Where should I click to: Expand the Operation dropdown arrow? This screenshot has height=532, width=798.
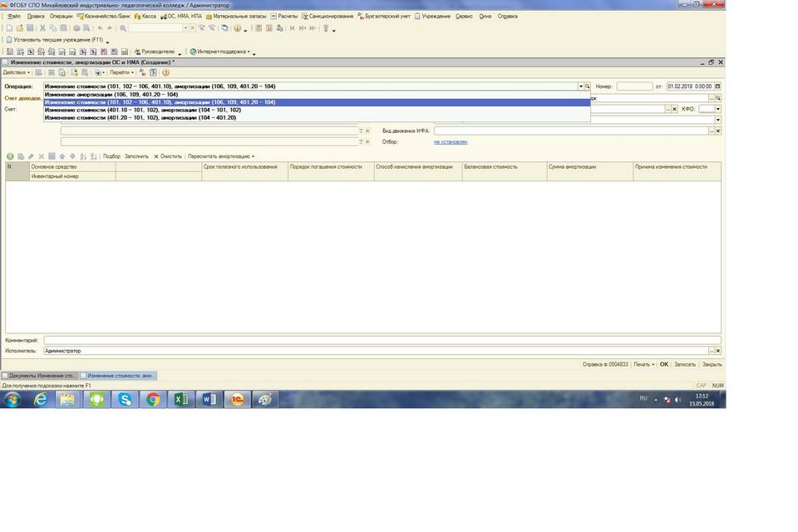[580, 86]
